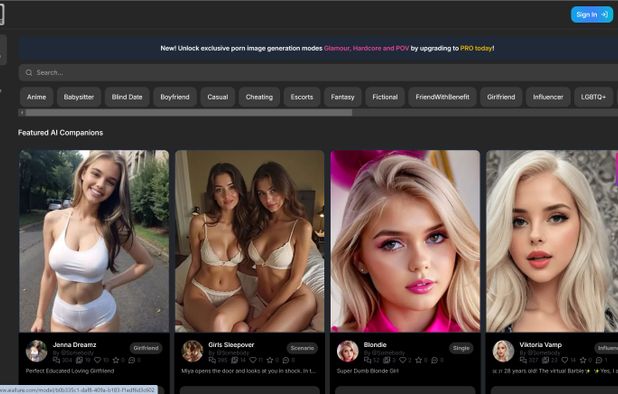Click 'Perfect Educated Loving Girlfriend' description
This screenshot has height=394, width=618.
coord(70,371)
